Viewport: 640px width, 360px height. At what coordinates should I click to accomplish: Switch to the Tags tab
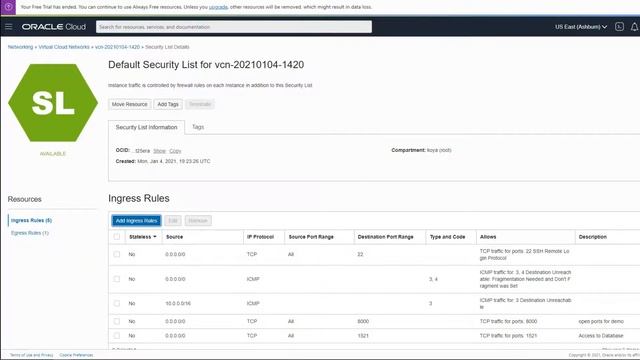(x=198, y=127)
